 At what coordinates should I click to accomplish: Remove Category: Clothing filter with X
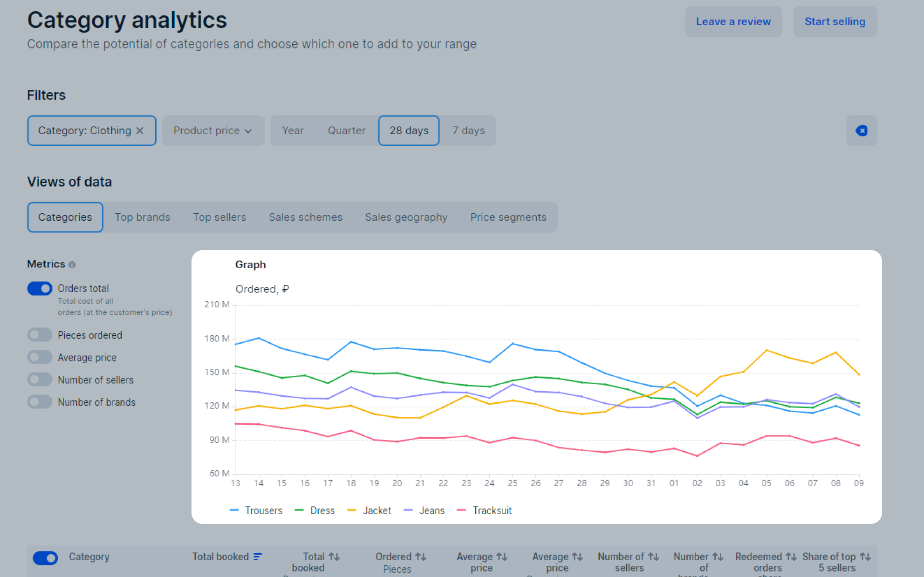coord(140,131)
